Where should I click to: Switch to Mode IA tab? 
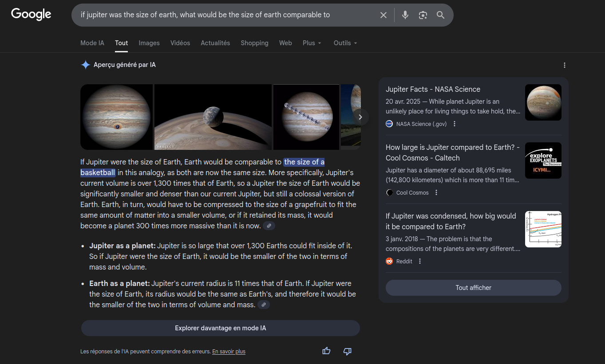[x=92, y=43]
